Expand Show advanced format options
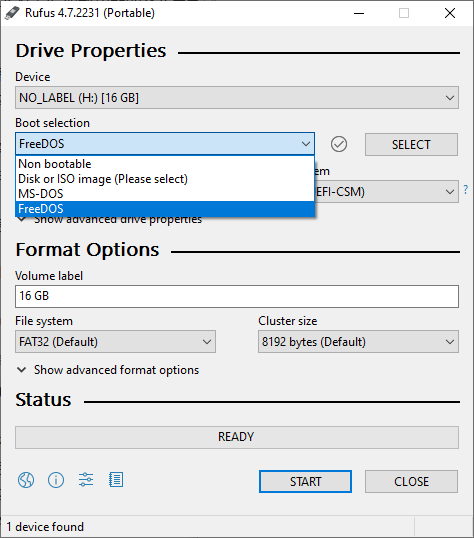 point(108,370)
